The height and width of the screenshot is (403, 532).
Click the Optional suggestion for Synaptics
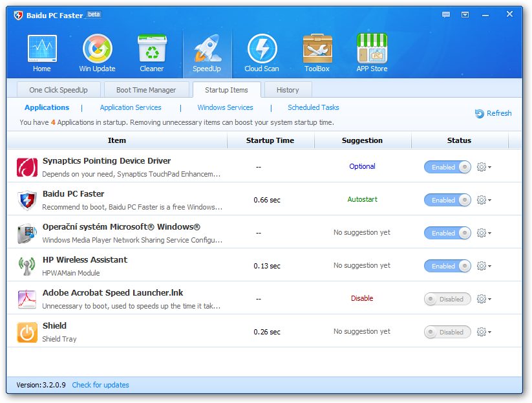point(363,166)
